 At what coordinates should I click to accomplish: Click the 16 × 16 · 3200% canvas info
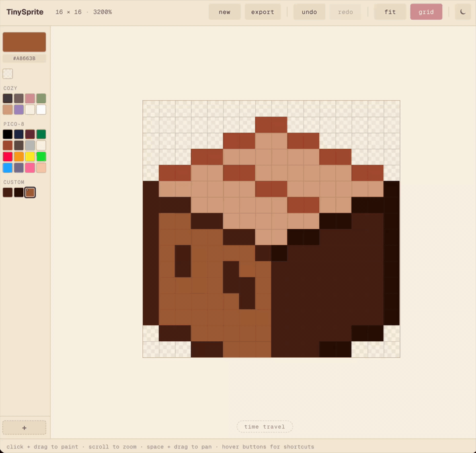tap(83, 12)
